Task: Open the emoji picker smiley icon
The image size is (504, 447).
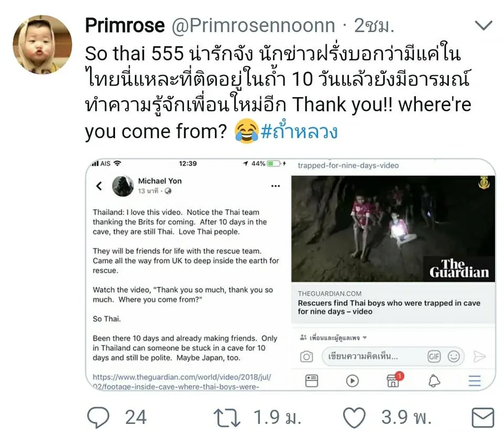Action: point(454,356)
